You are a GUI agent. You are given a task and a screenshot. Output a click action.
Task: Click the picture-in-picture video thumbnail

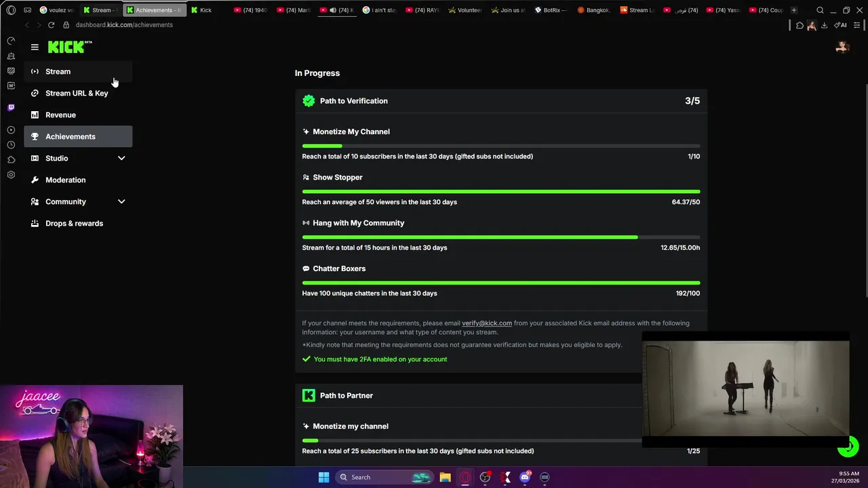pos(746,388)
